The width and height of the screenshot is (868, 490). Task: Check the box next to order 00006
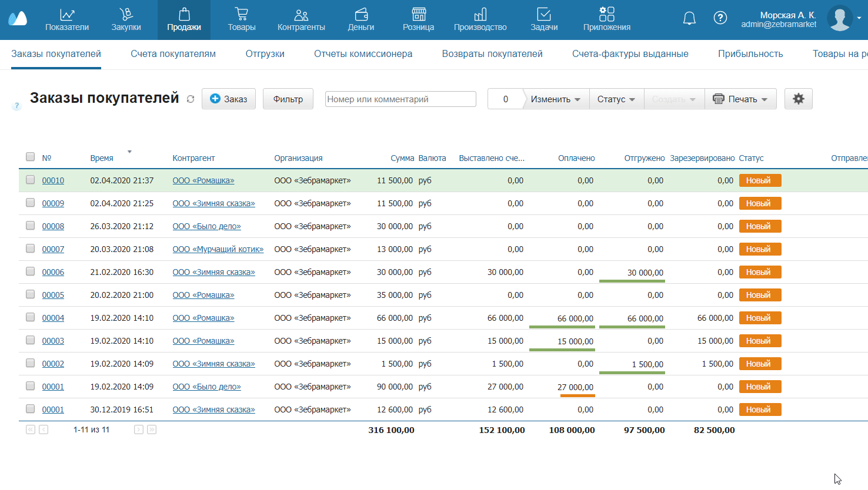click(30, 271)
